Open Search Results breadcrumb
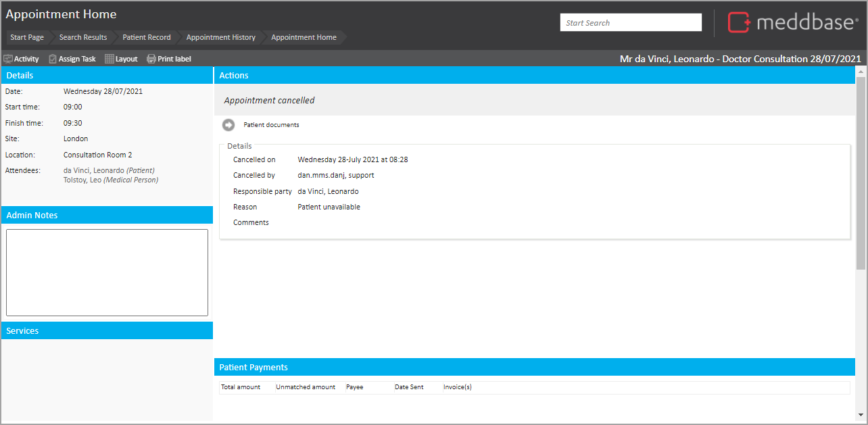The image size is (868, 425). tap(82, 37)
